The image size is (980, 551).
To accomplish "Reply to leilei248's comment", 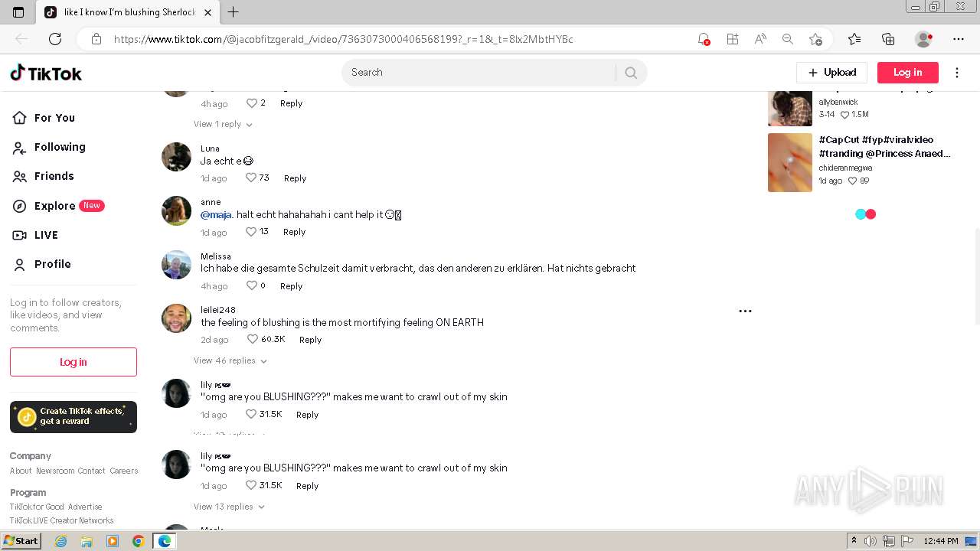I will (310, 340).
